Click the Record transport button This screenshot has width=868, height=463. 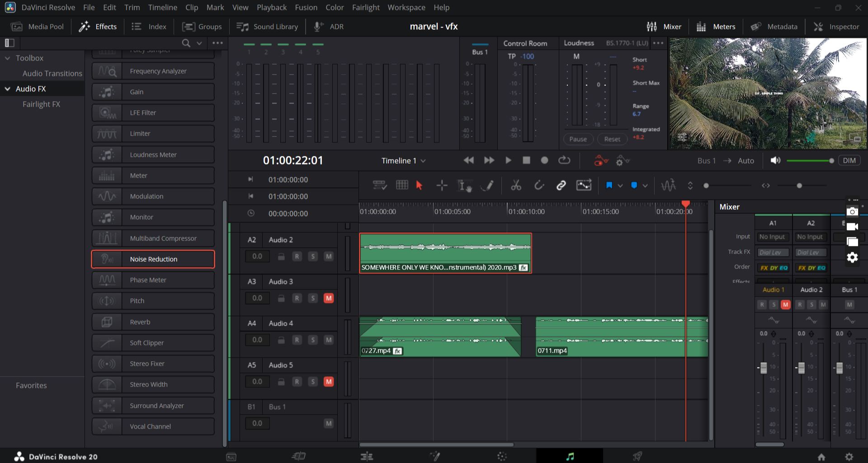[544, 160]
